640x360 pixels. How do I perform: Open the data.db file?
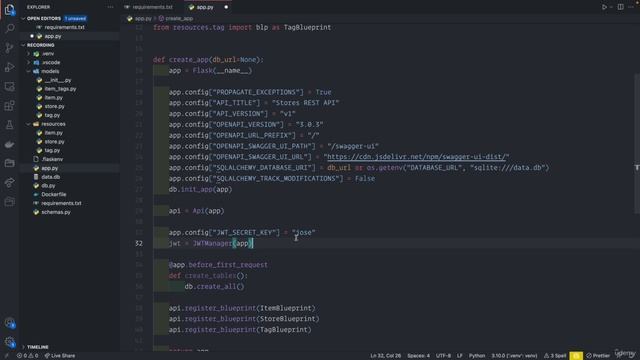pos(51,177)
